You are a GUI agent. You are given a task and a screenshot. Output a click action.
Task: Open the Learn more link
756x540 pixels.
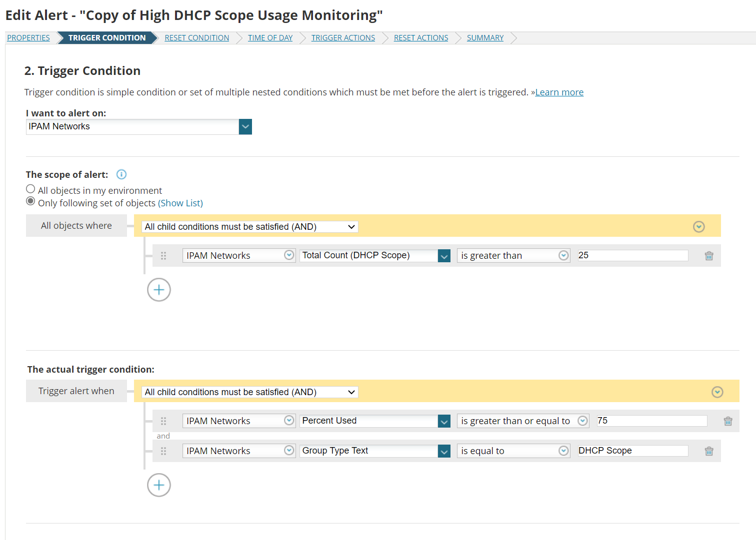click(x=559, y=92)
